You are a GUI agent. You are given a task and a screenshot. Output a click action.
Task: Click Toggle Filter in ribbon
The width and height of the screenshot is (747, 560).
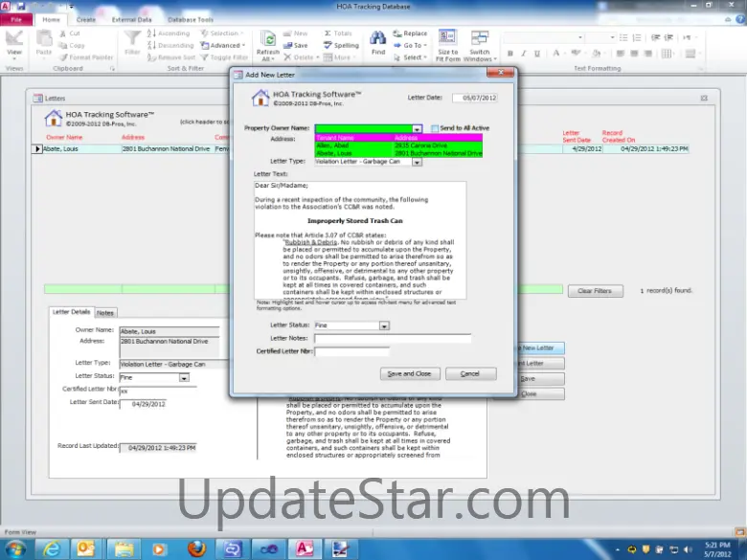click(224, 57)
